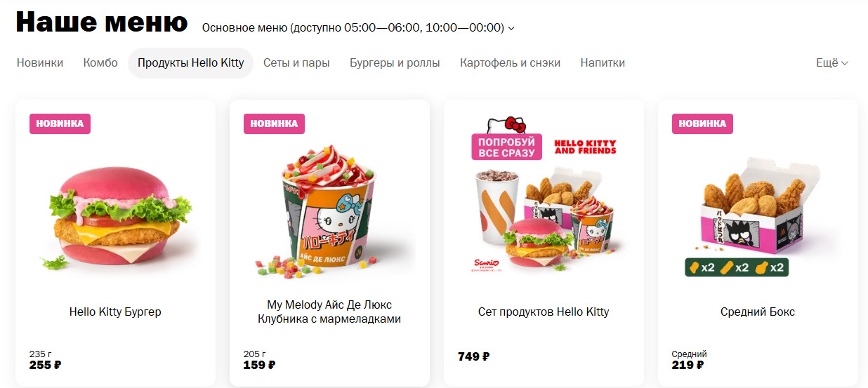Click the 749 ₽ price on the set card
The width and height of the screenshot is (868, 388).
(x=473, y=356)
